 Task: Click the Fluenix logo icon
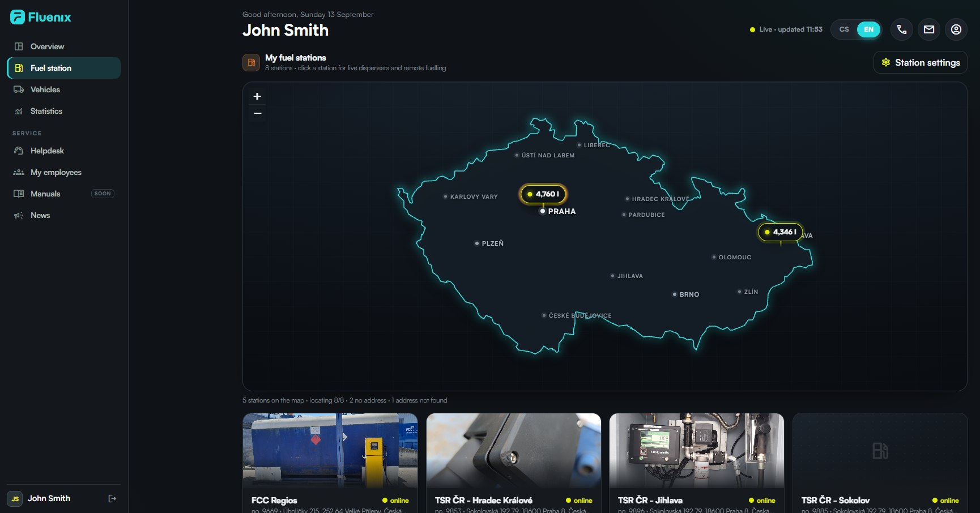[18, 17]
